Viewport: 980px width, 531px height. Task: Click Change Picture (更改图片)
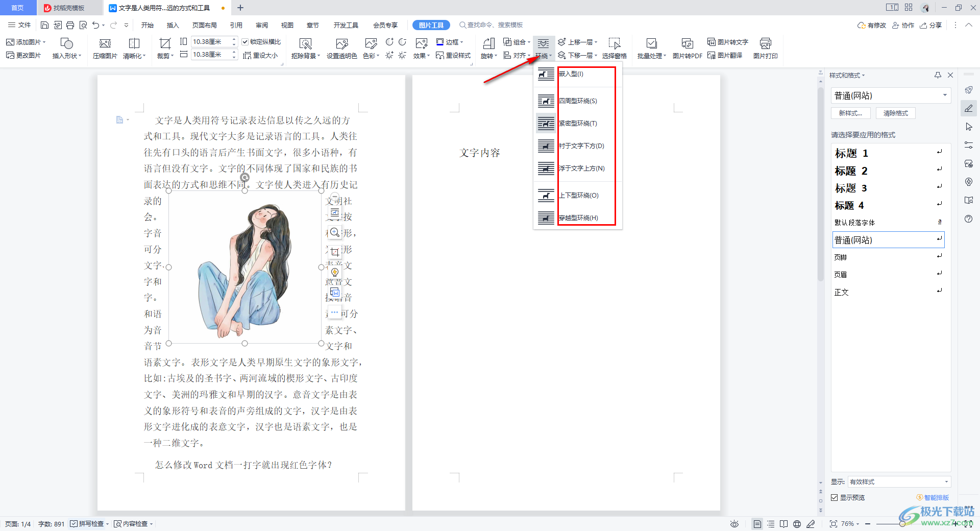[x=23, y=55]
